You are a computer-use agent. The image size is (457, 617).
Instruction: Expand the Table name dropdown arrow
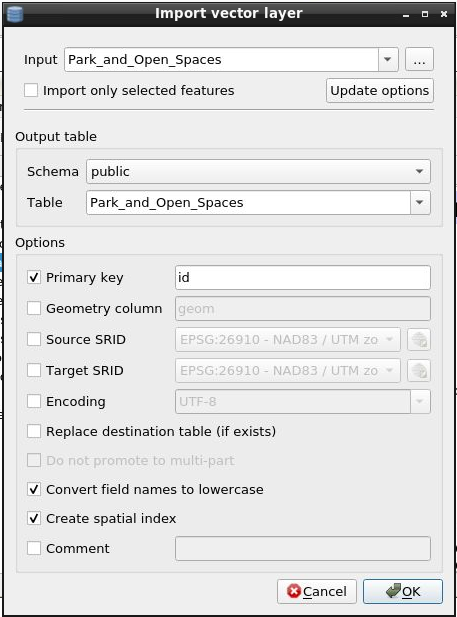(420, 202)
